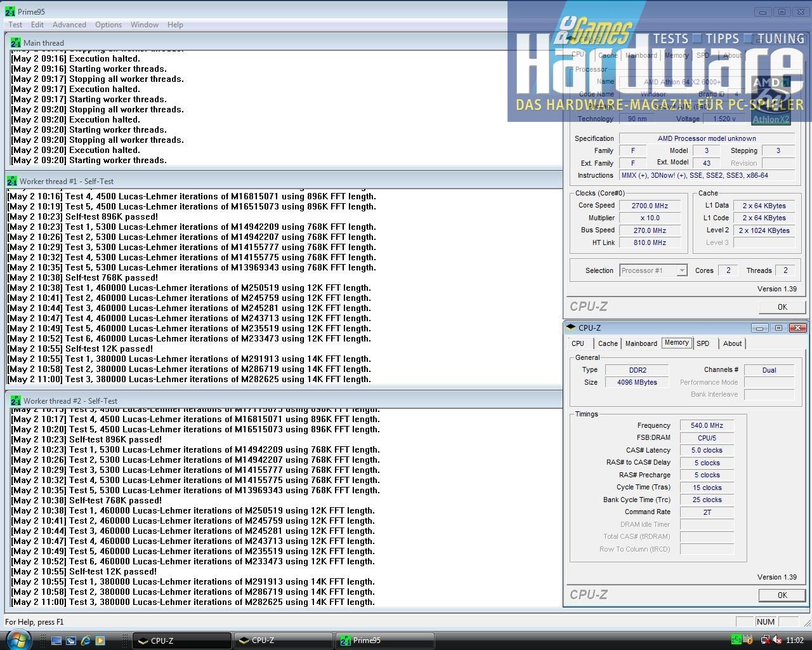Click '[May 2 09:16] Execution halted.' in Main thread

pos(75,58)
